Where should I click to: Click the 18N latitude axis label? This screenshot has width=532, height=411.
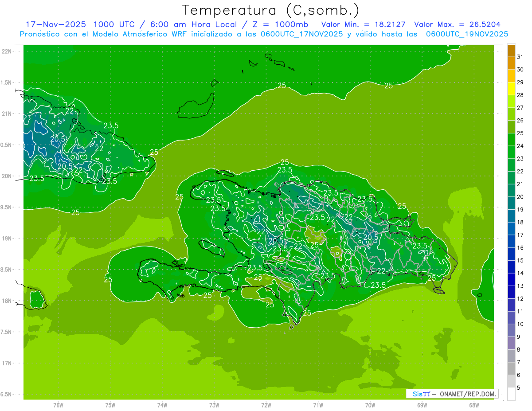[7, 301]
